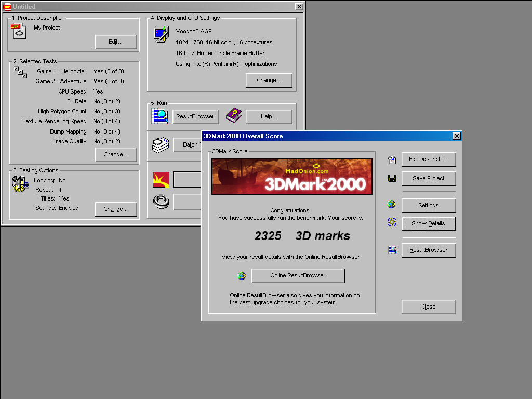Click the floppy disk Save Project icon
This screenshot has height=399, width=532.
pos(392,178)
